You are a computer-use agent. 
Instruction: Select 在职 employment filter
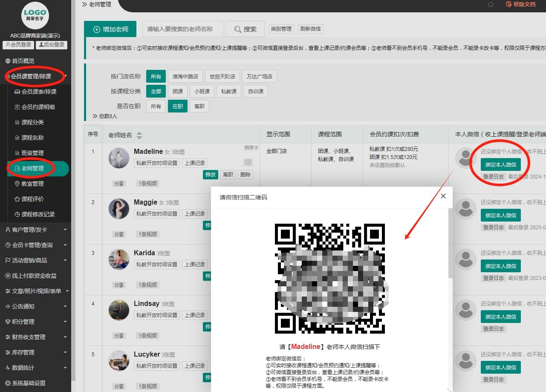click(x=178, y=106)
